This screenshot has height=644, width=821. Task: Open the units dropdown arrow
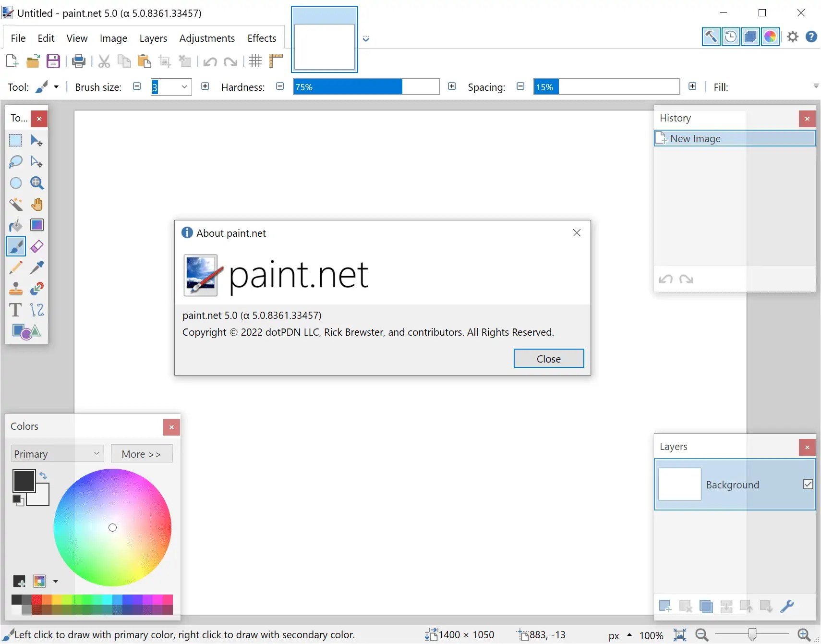[x=629, y=635]
